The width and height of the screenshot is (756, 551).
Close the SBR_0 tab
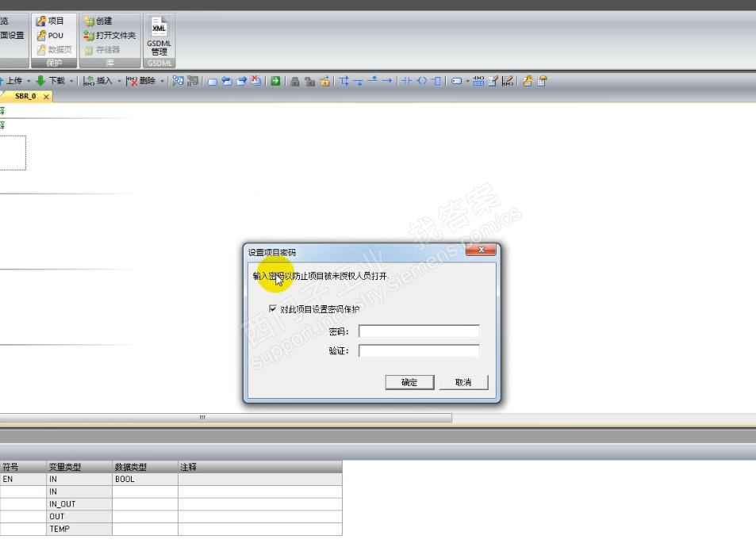[x=46, y=97]
